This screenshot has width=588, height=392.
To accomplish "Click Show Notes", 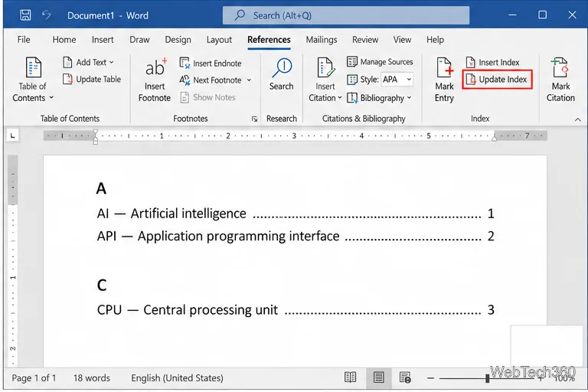I will coord(207,97).
